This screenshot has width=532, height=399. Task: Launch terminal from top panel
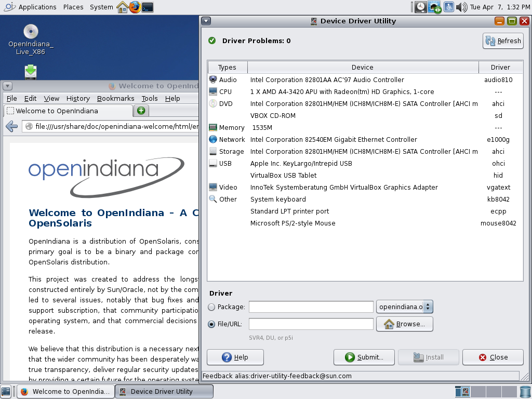(x=147, y=7)
